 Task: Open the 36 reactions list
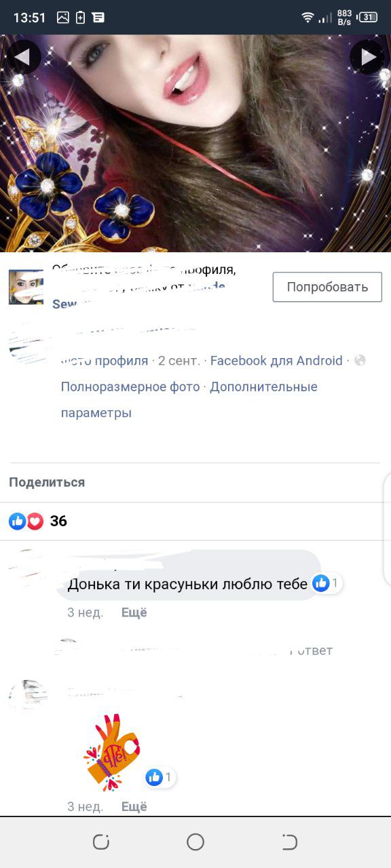[x=58, y=521]
